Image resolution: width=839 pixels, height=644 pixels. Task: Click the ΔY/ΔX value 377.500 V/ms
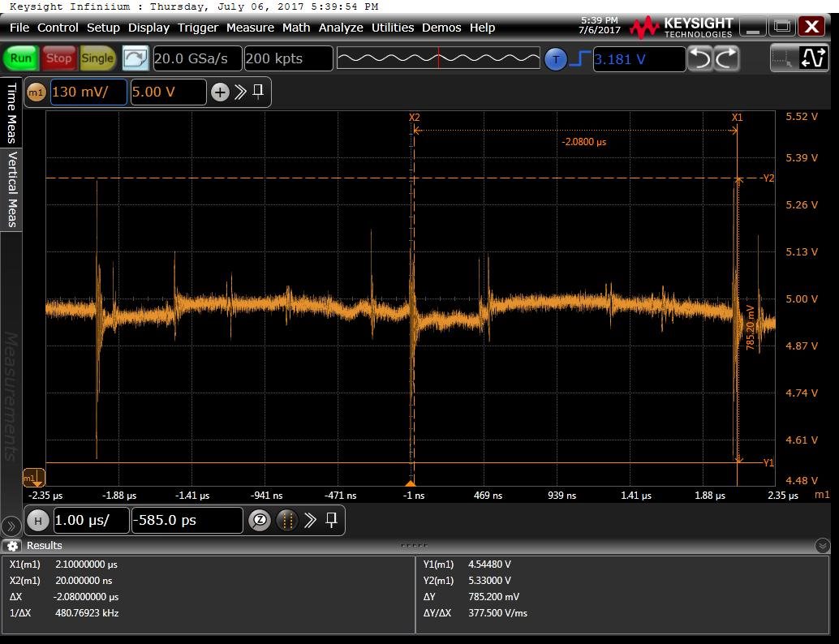click(x=497, y=613)
